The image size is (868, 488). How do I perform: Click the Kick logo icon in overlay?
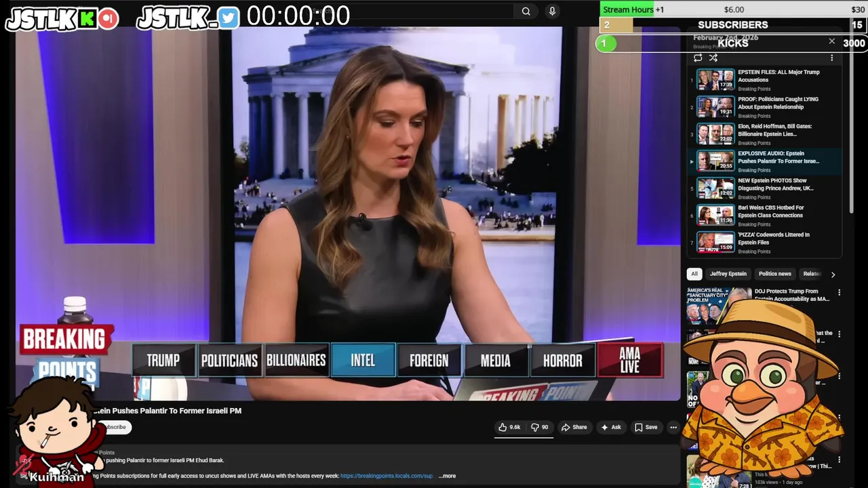click(x=87, y=18)
